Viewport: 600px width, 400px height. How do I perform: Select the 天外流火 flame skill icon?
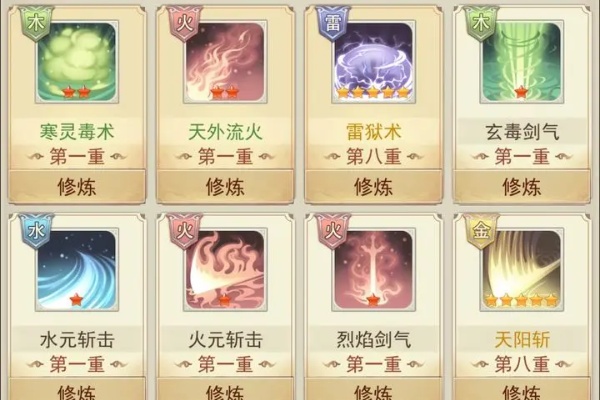coord(225,62)
